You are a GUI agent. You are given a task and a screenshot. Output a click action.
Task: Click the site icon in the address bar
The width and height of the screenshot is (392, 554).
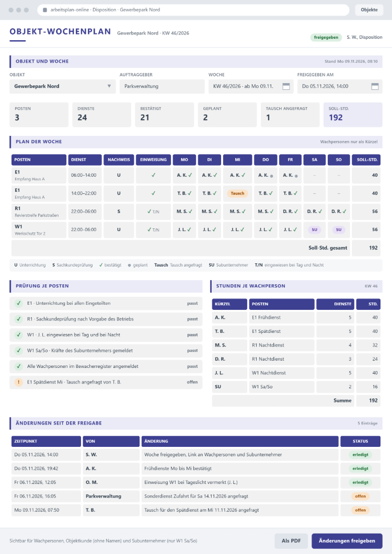pyautogui.click(x=45, y=10)
